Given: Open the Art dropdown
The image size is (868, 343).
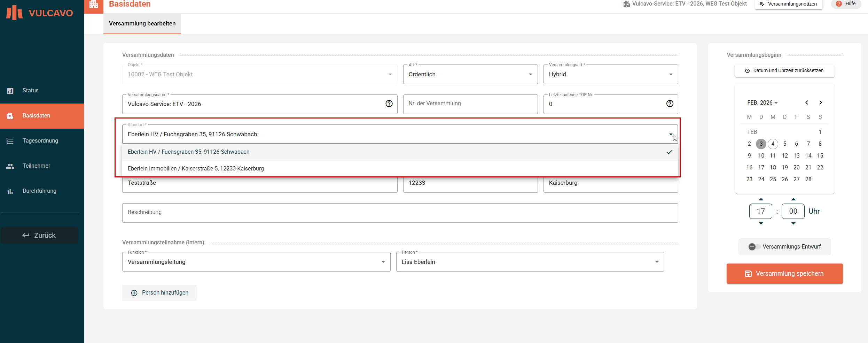Looking at the screenshot, I should (x=470, y=74).
